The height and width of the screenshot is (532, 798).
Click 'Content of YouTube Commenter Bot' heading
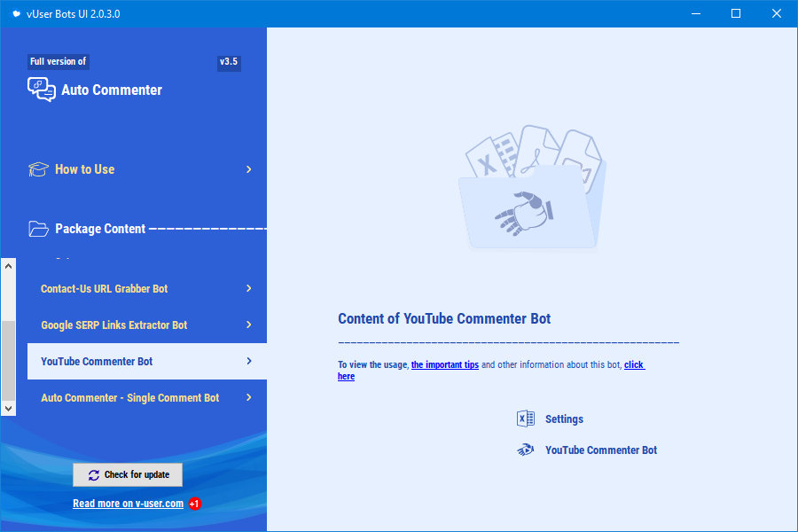(444, 318)
